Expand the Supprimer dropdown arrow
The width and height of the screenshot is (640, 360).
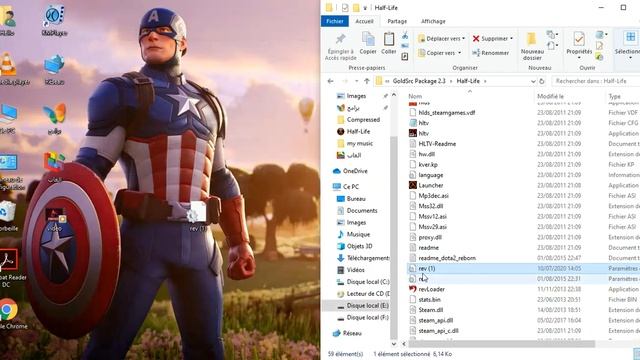point(511,38)
